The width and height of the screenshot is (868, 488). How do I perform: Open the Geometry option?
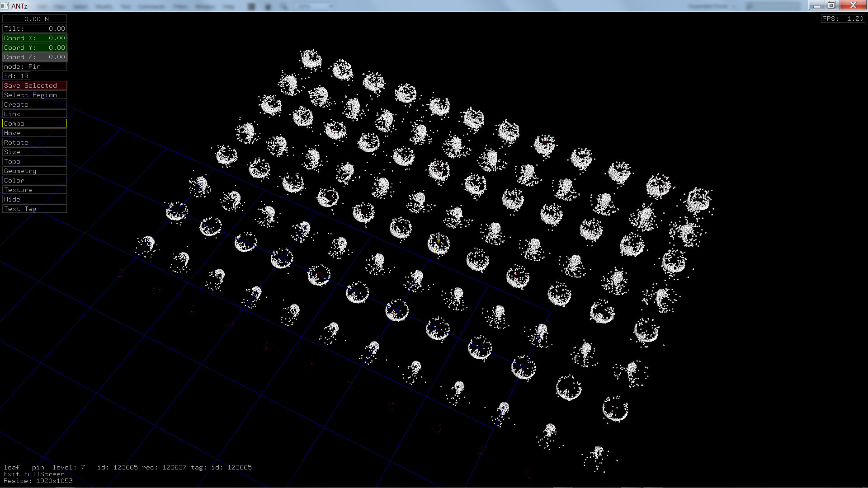(34, 171)
